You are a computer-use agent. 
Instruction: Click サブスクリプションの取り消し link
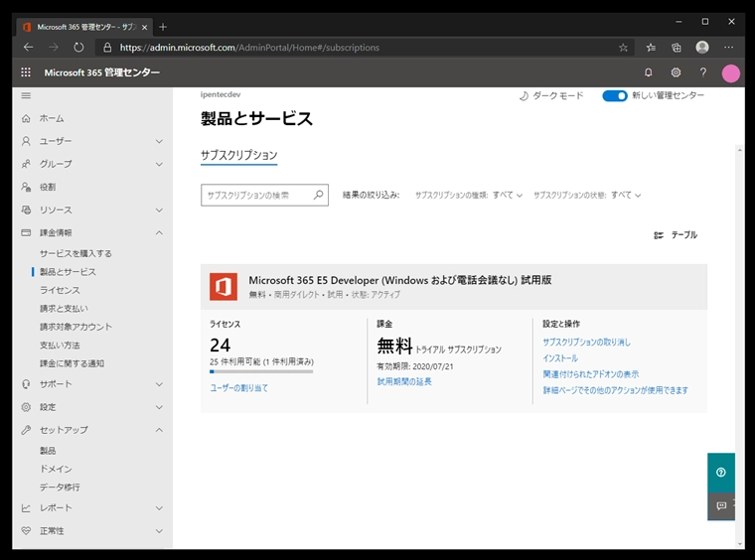586,343
